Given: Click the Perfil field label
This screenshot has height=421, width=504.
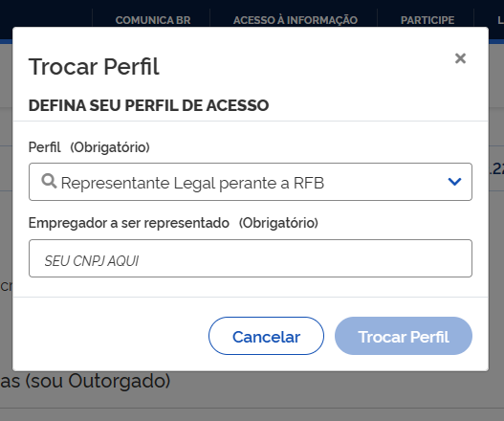Looking at the screenshot, I should (44, 147).
